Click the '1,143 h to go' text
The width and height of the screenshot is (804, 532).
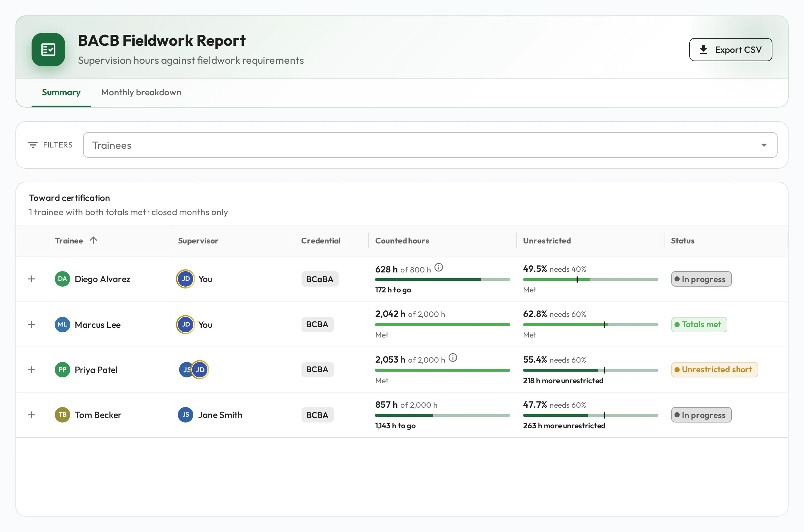coord(395,426)
